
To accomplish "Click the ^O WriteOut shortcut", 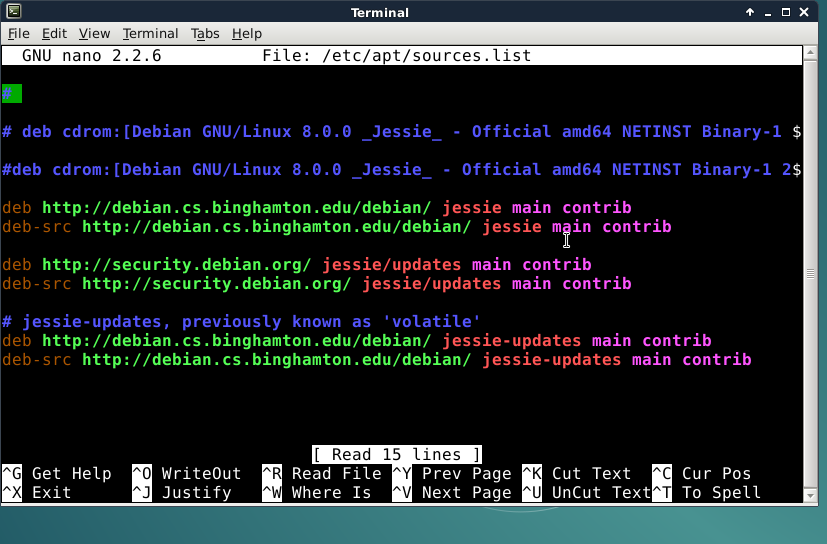I will [187, 474].
